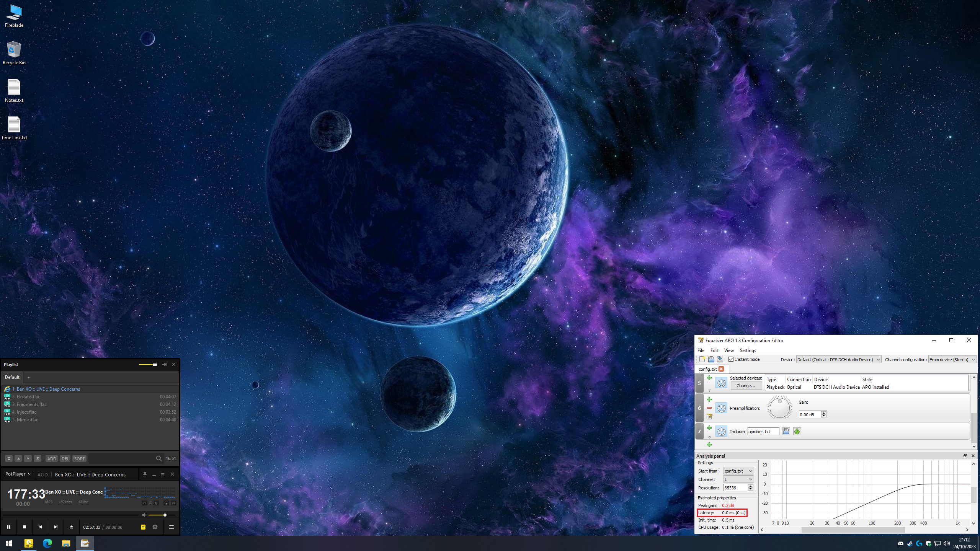980x551 pixels.
Task: Open Microsoft Edge from taskbar
Action: coord(47,543)
